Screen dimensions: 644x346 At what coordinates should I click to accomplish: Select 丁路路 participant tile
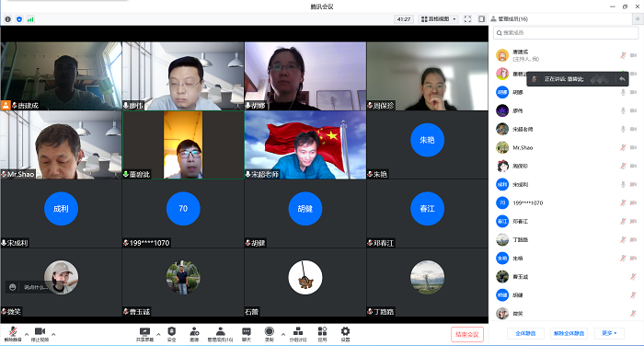(428, 283)
